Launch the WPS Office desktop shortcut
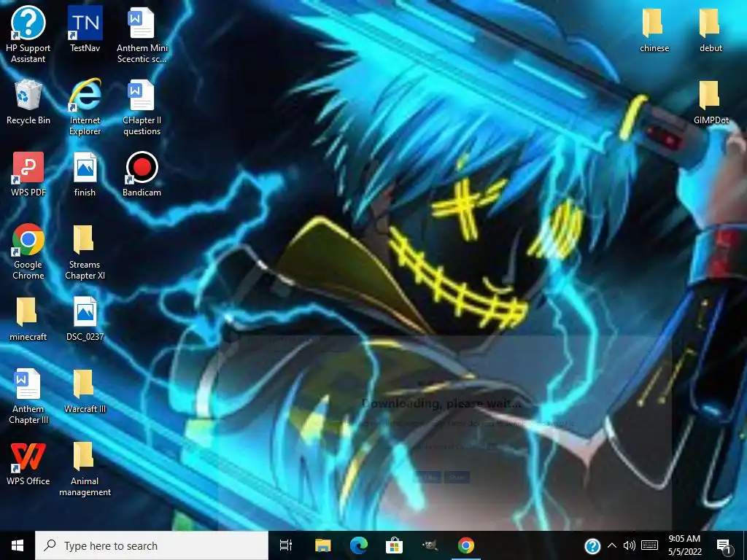This screenshot has height=560, width=747. point(28,464)
